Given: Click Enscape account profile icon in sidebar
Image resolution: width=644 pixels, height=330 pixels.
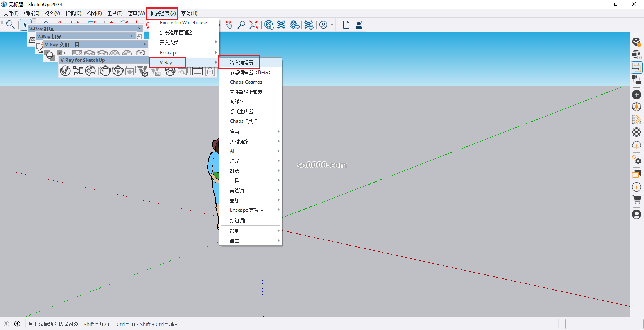Looking at the screenshot, I should point(637,214).
